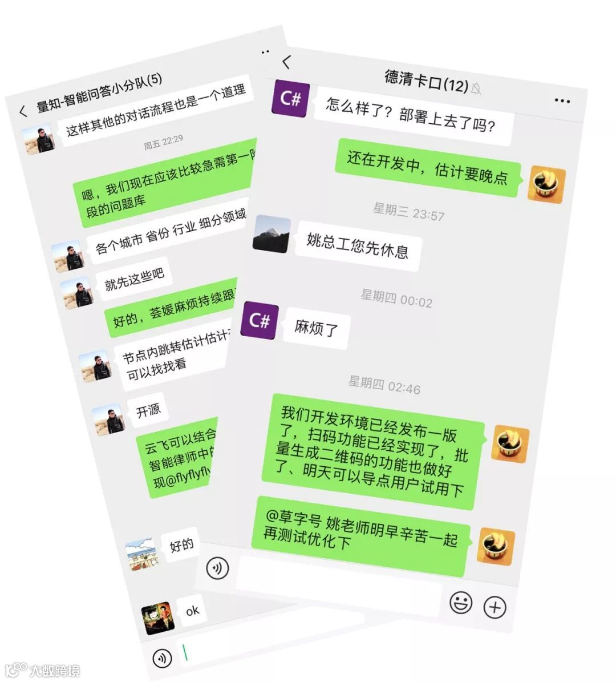The height and width of the screenshot is (682, 616).
Task: Tap the avatar beside the ok message
Action: pos(158,618)
